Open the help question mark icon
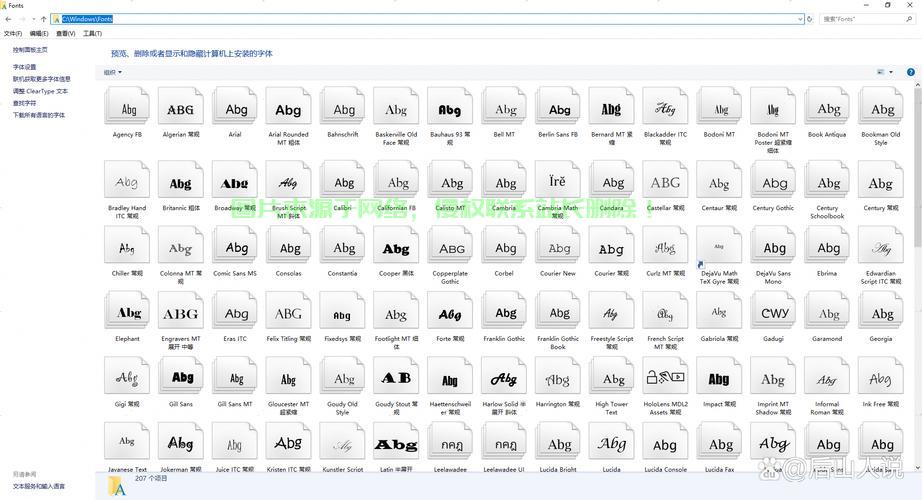 point(910,72)
